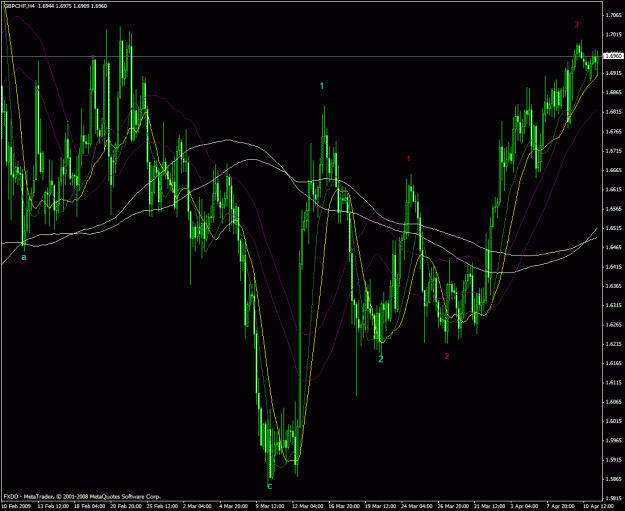Click the '9 Mar 12:00' time axis label
The height and width of the screenshot is (511, 625).
tap(270, 506)
